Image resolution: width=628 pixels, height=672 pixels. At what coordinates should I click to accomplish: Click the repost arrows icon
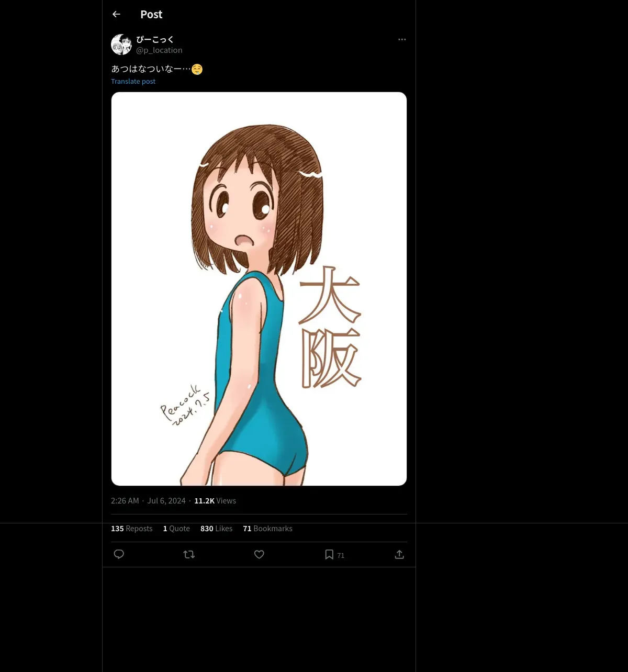[189, 554]
